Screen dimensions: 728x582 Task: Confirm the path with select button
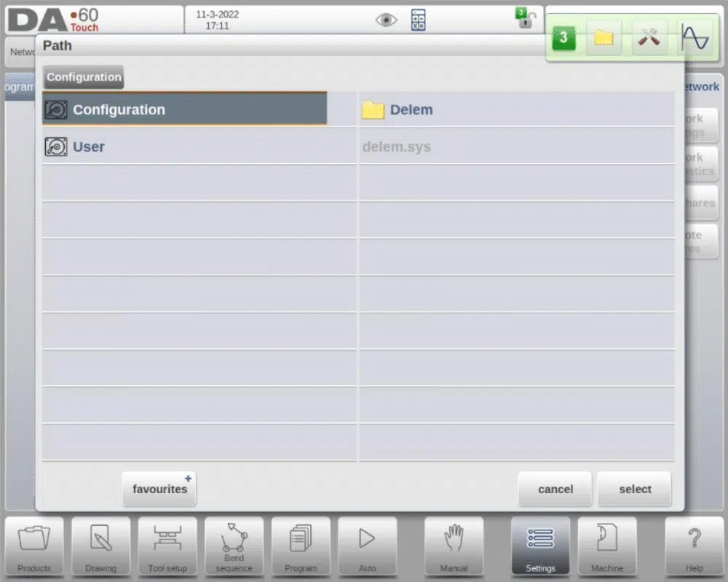coord(634,489)
